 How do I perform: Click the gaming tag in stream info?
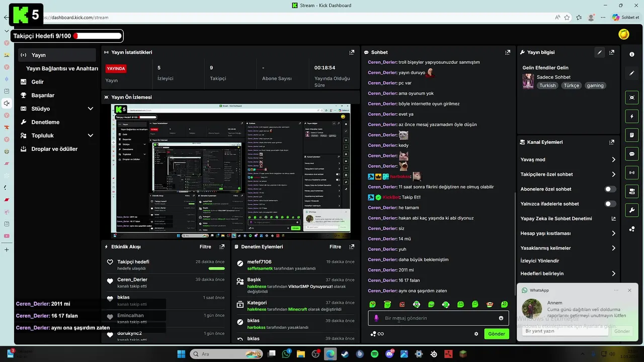(x=595, y=85)
